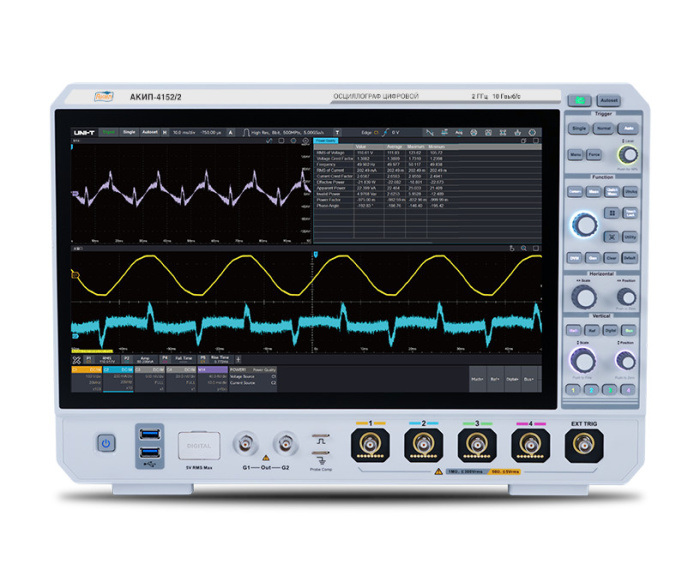The height and width of the screenshot is (576, 700).
Task: Push the Trigger Force hardware button
Action: click(x=594, y=155)
